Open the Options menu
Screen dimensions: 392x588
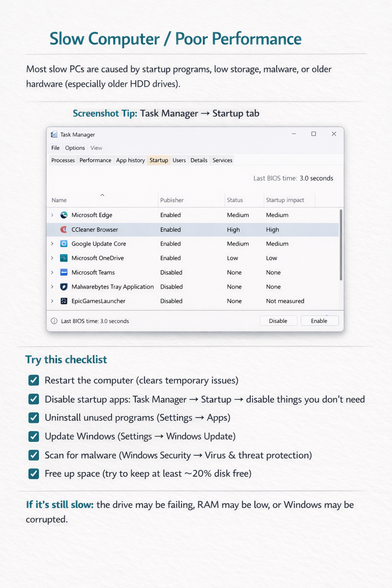point(75,148)
